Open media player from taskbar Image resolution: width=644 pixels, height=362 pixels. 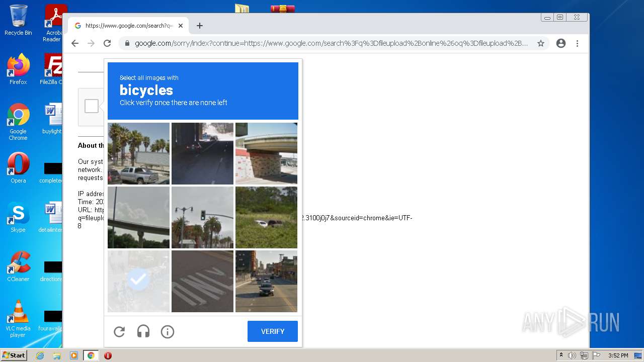tap(74, 355)
